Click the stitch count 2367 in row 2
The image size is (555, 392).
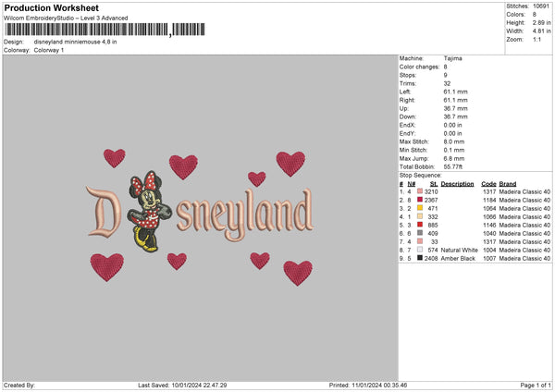tap(431, 201)
